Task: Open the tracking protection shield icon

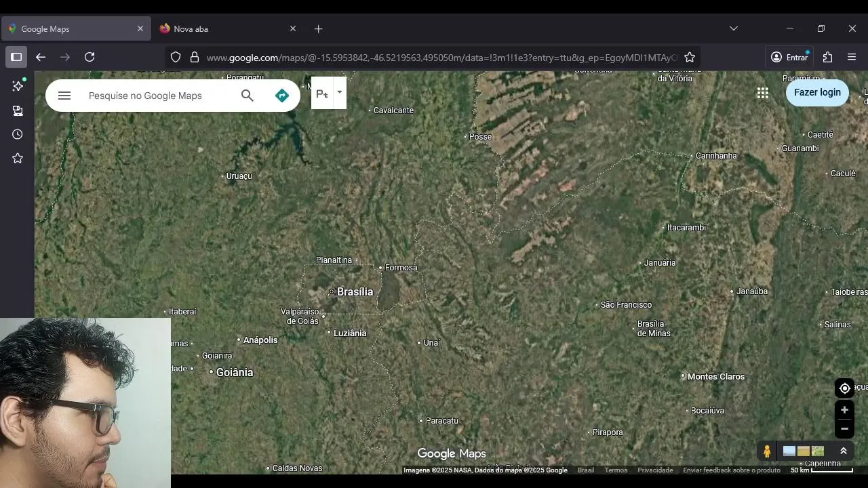Action: [x=176, y=58]
